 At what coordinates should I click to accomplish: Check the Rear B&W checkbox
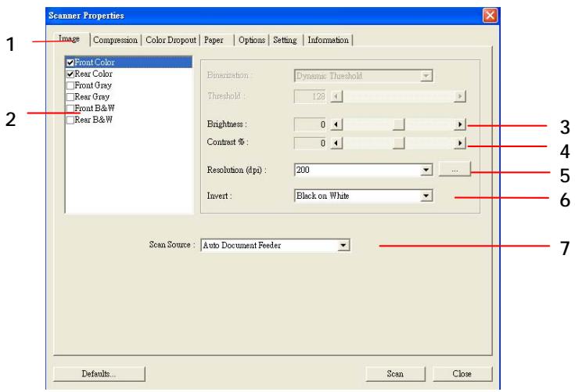pyautogui.click(x=70, y=120)
